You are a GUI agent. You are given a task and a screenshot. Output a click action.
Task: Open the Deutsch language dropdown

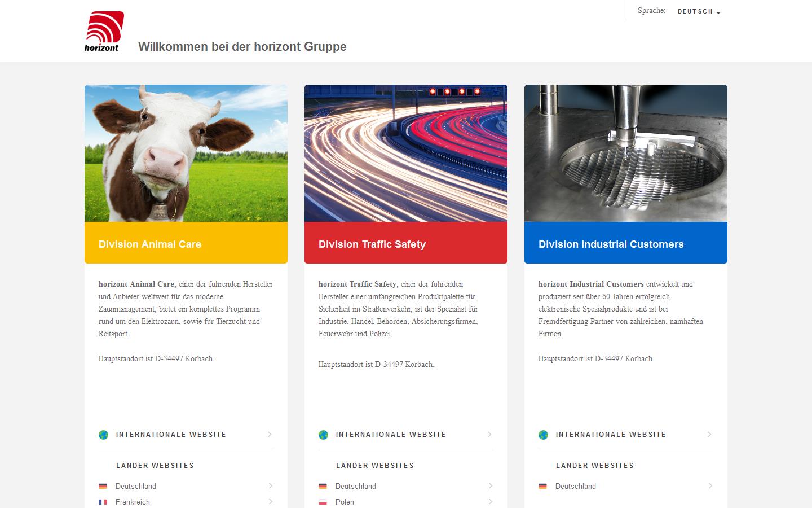[699, 12]
